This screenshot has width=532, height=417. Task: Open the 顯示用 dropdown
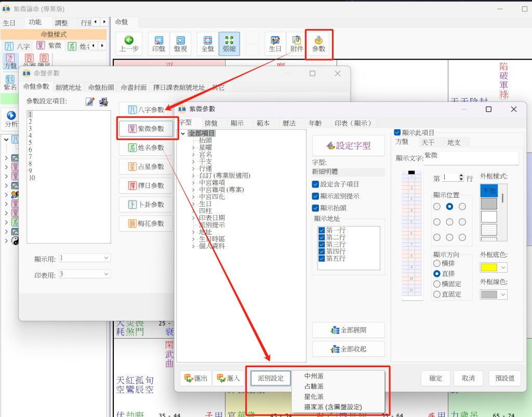84,258
